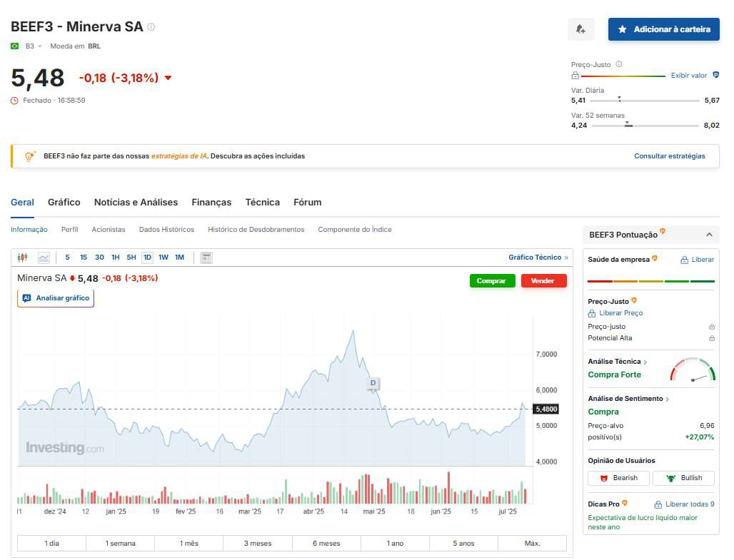Click the lock icon beside Liberar Preço
The height and width of the screenshot is (560, 734).
(592, 313)
